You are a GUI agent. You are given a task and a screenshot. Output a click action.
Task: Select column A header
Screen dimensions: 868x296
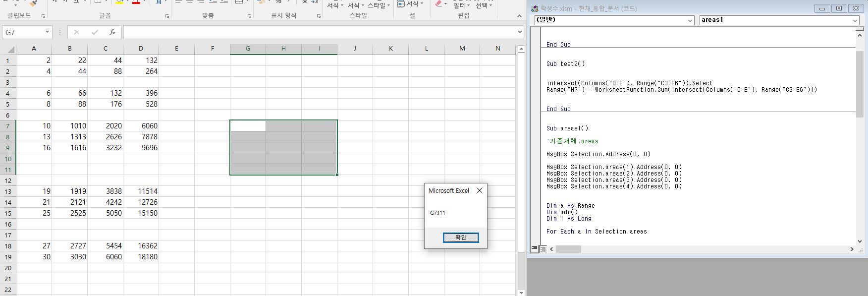34,49
